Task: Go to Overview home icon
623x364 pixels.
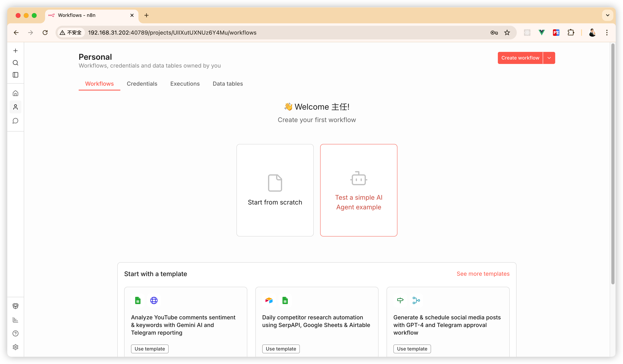Action: [x=15, y=93]
